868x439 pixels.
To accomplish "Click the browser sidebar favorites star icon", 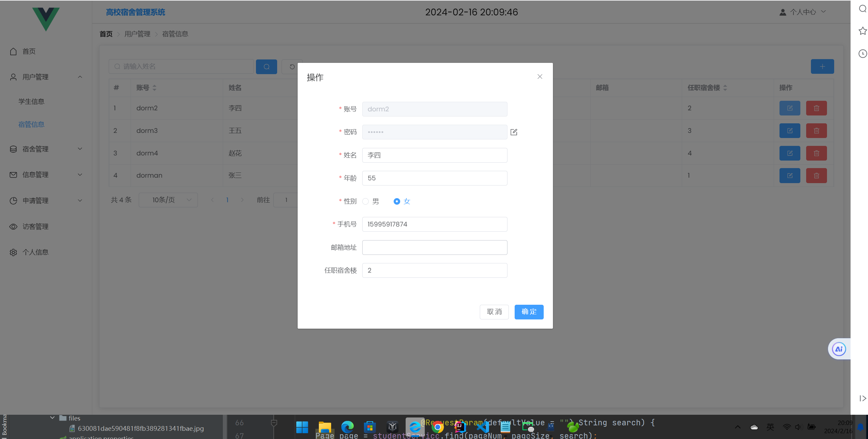I will (x=863, y=31).
